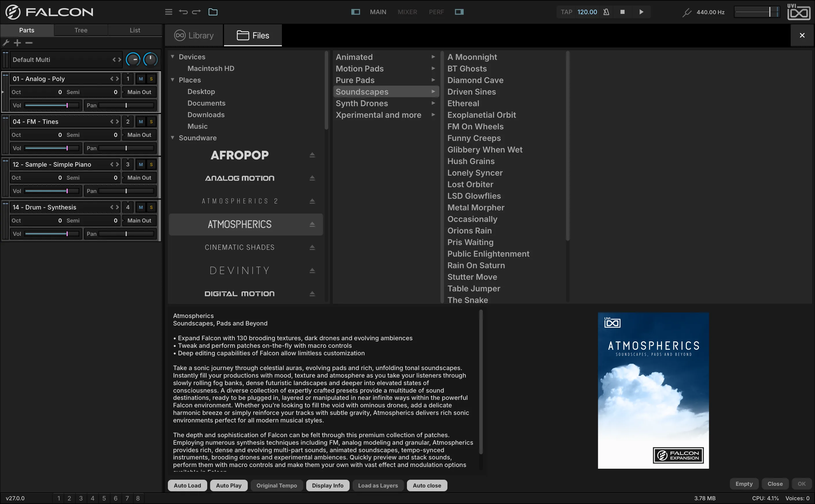
Task: Click the UVI logo in the header
Action: (799, 12)
